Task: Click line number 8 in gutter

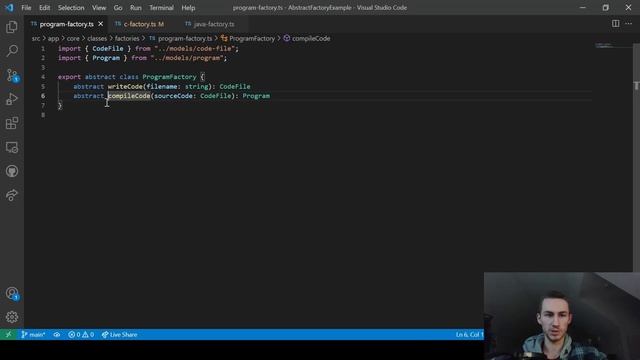Action: 43,115
